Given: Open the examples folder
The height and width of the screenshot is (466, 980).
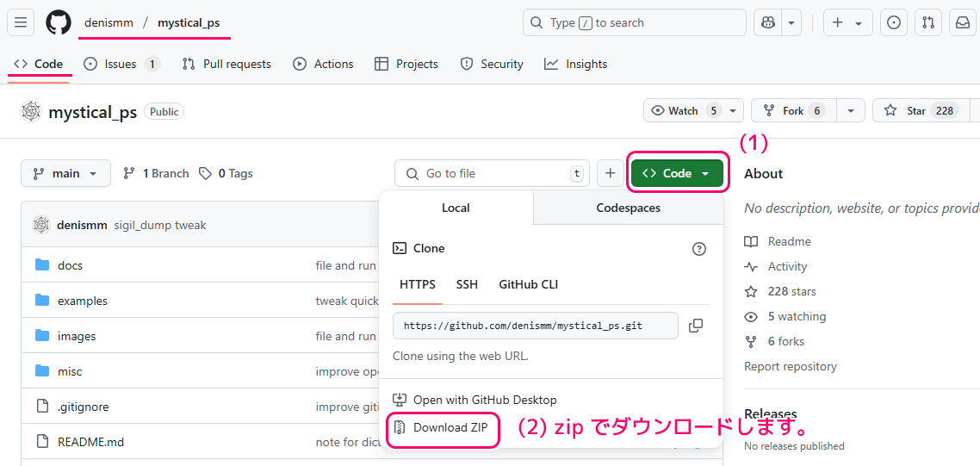Looking at the screenshot, I should click(83, 301).
